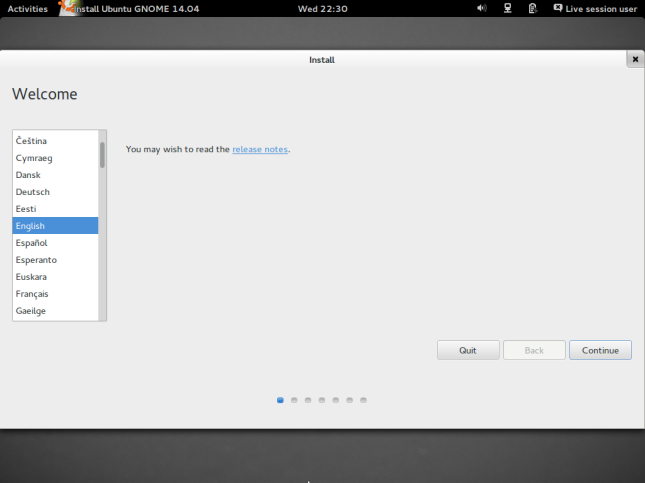Image resolution: width=645 pixels, height=483 pixels.
Task: Click the Ubuntu GNOME installer app icon
Action: [66, 8]
